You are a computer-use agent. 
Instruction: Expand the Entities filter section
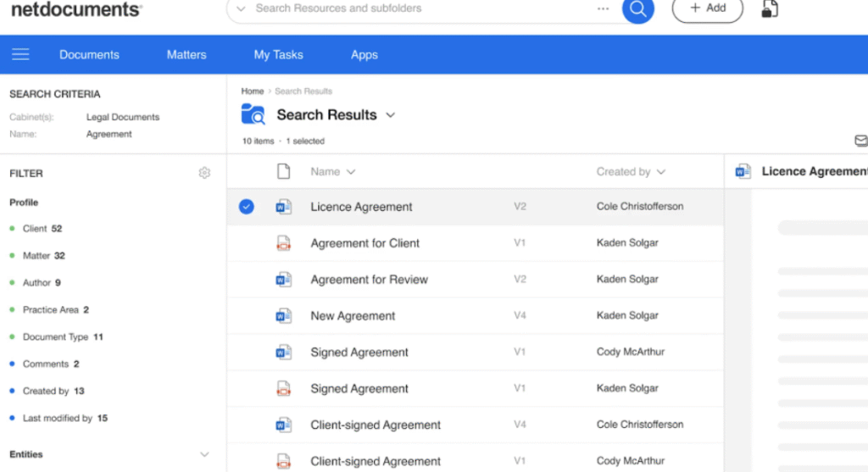(203, 454)
